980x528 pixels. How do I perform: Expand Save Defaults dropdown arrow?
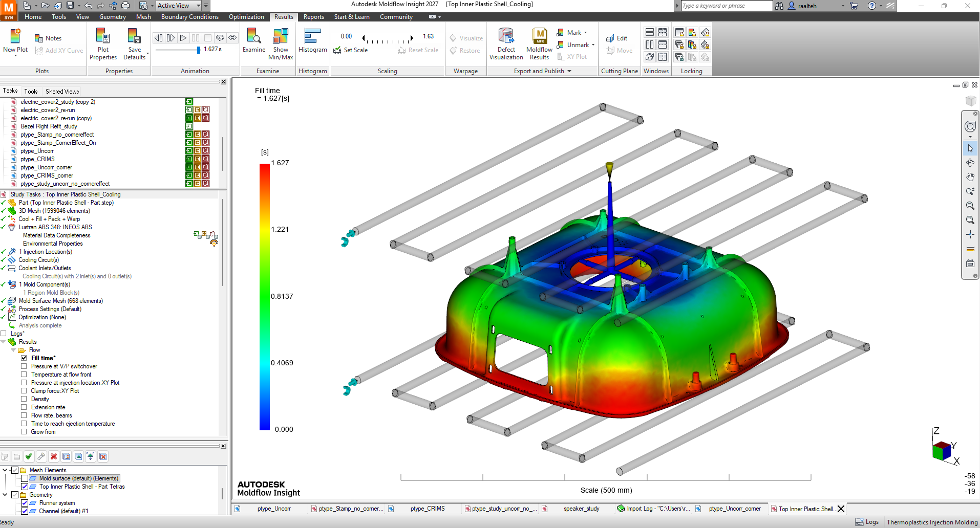[x=147, y=54]
